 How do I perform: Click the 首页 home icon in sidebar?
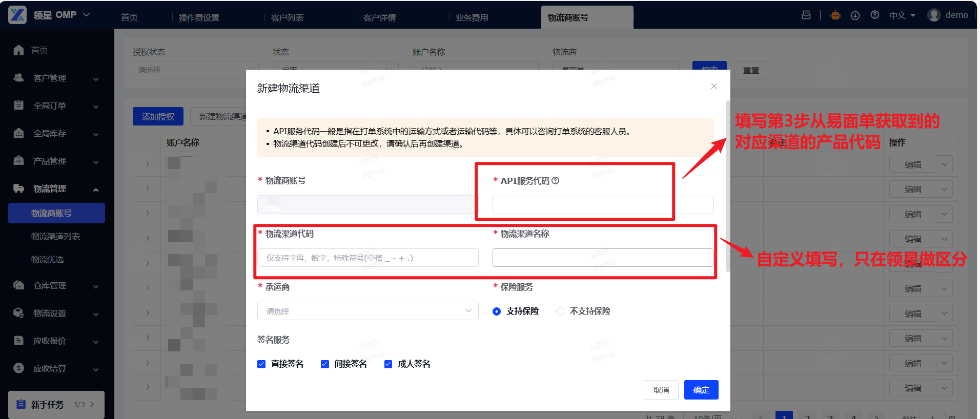[x=19, y=50]
